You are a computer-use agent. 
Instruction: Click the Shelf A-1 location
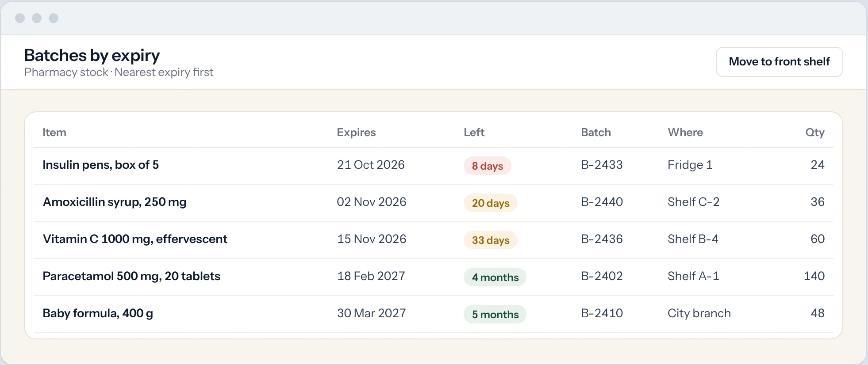[693, 276]
